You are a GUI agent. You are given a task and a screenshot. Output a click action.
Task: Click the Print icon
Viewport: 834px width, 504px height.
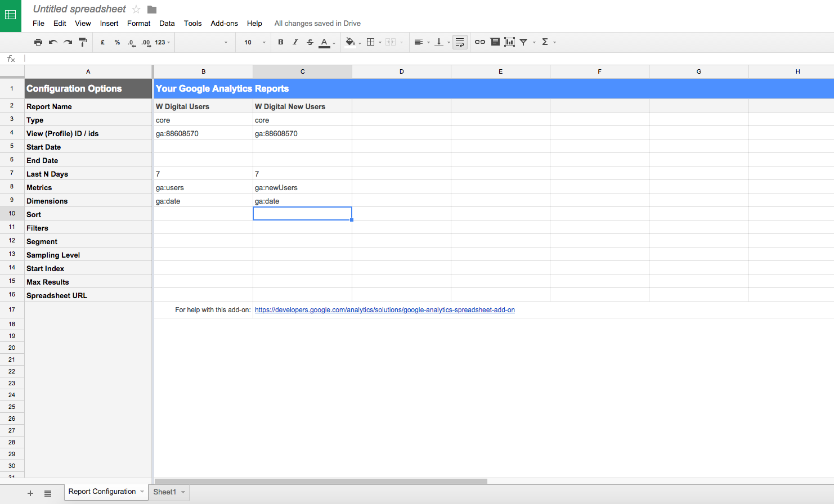click(x=38, y=42)
